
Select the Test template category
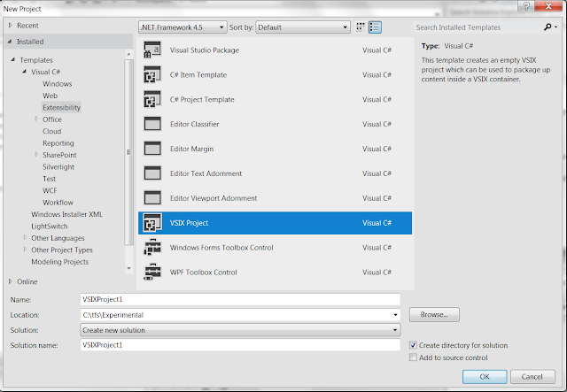point(50,179)
